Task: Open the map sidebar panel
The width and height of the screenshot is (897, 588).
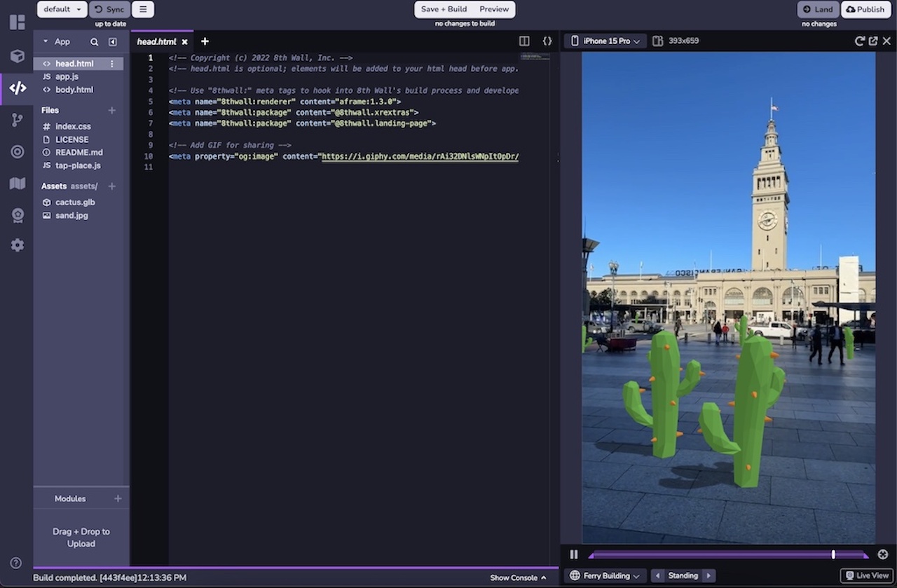Action: click(x=18, y=183)
